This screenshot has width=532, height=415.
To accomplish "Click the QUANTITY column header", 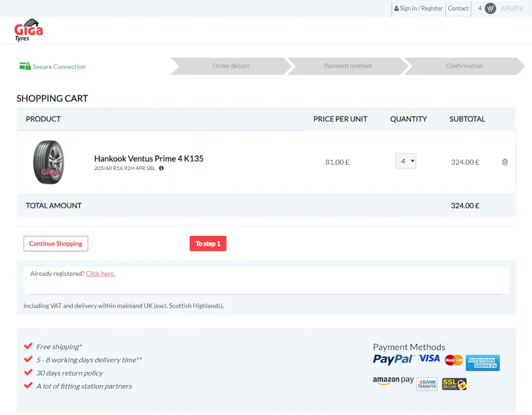I will point(409,119).
